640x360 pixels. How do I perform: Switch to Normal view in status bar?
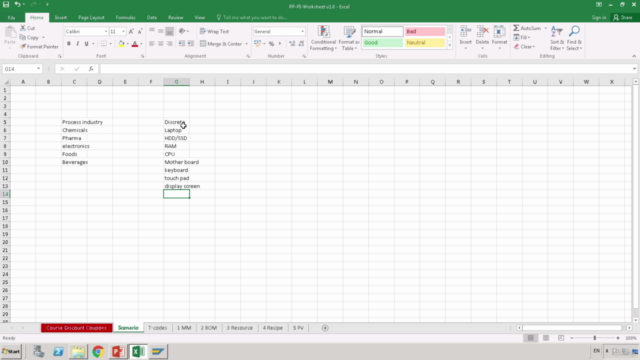(531, 338)
